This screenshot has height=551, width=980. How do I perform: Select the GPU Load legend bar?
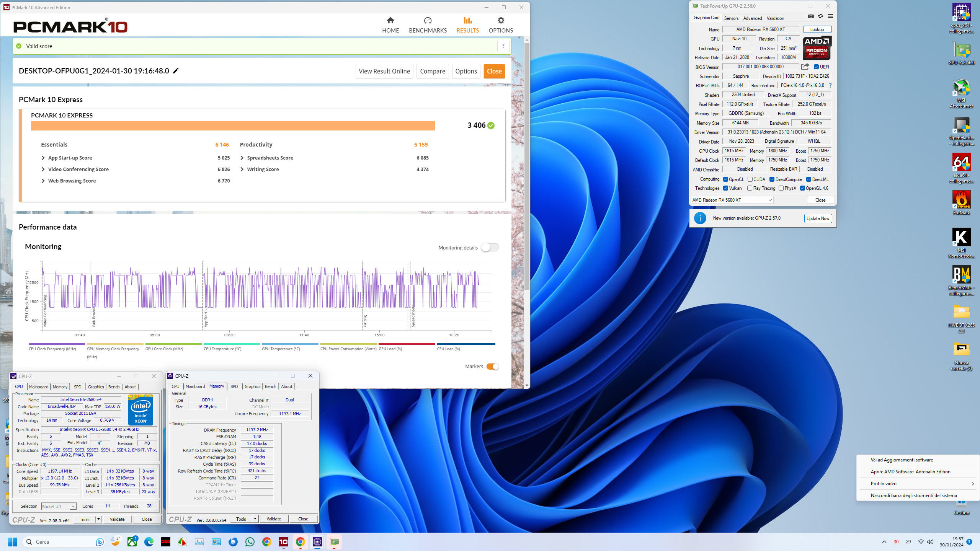[407, 344]
